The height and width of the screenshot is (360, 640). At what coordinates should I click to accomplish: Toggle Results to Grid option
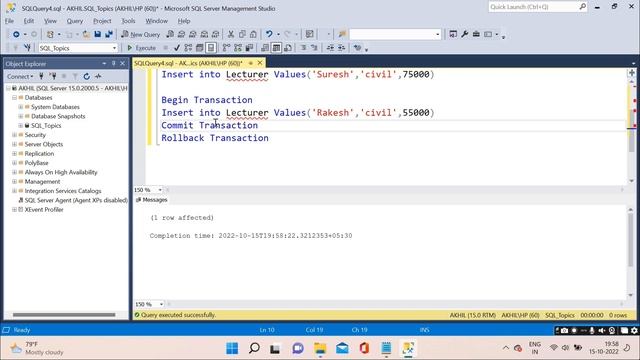pos(276,48)
